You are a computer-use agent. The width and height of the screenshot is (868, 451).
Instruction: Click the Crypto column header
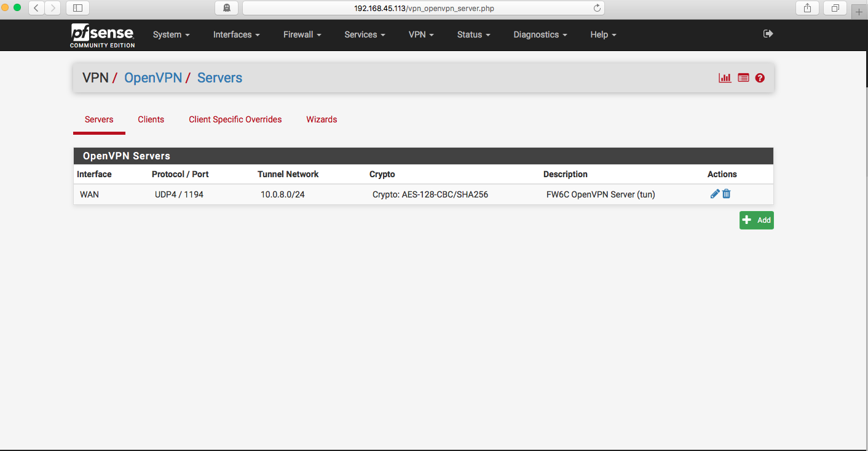(x=382, y=174)
